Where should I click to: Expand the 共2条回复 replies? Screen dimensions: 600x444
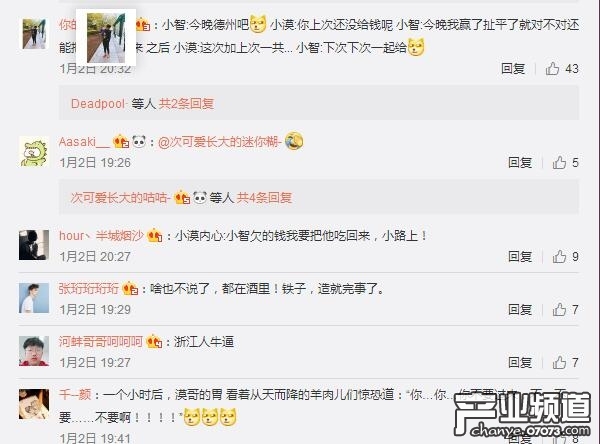coord(186,103)
